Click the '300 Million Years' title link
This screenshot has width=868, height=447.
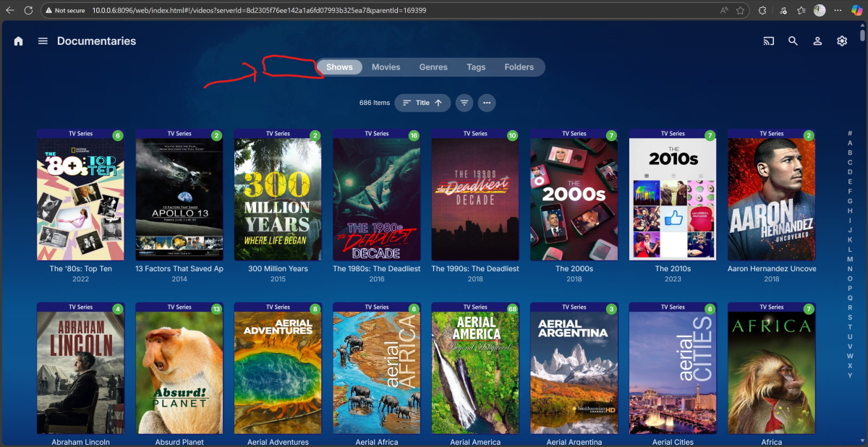(x=278, y=268)
